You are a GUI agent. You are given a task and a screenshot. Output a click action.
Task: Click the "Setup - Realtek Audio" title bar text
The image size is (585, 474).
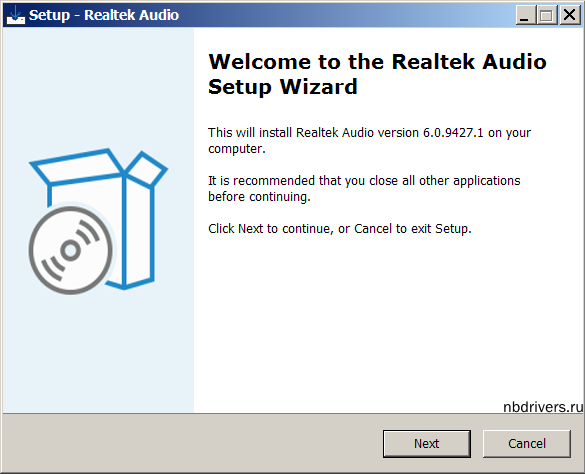(x=104, y=15)
